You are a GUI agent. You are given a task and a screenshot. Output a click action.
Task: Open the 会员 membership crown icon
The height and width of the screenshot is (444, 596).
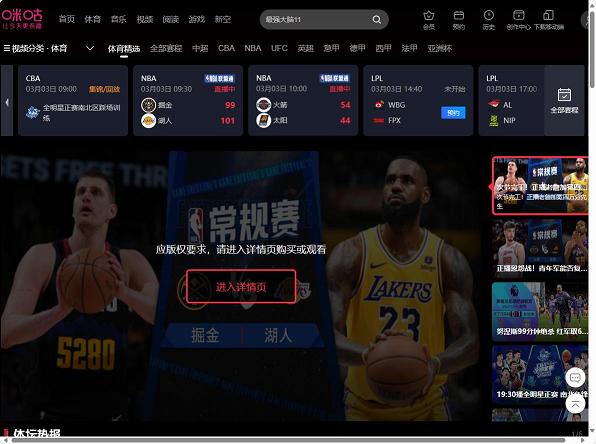(x=429, y=16)
